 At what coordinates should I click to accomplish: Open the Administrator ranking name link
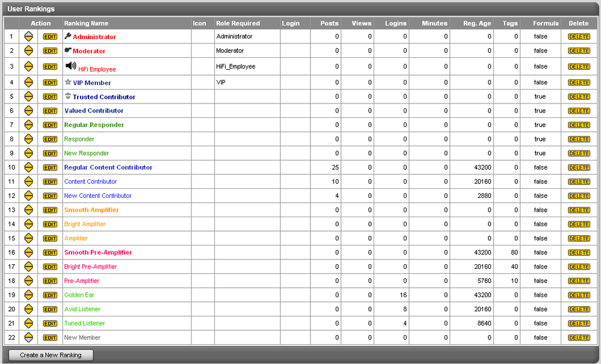[94, 37]
